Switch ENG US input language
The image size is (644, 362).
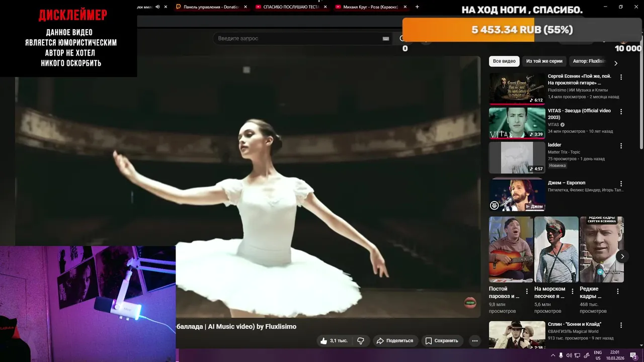tap(598, 355)
